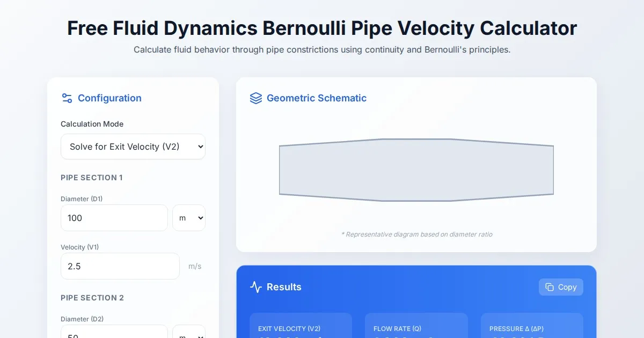Click into the Velocity (V1) field
Screen dimensions: 644x338
pos(120,266)
